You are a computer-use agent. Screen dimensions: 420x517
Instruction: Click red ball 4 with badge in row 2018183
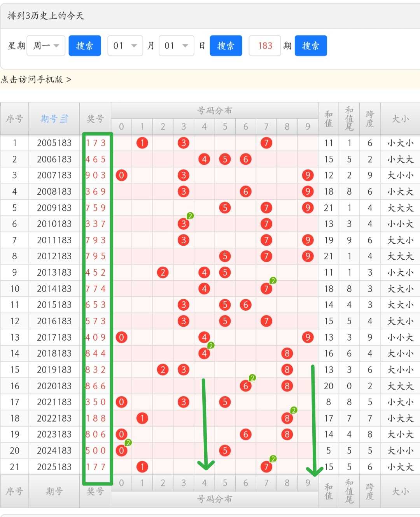[204, 353]
